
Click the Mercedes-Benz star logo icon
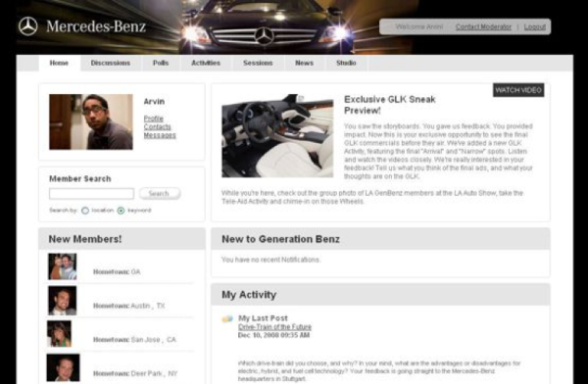point(28,26)
